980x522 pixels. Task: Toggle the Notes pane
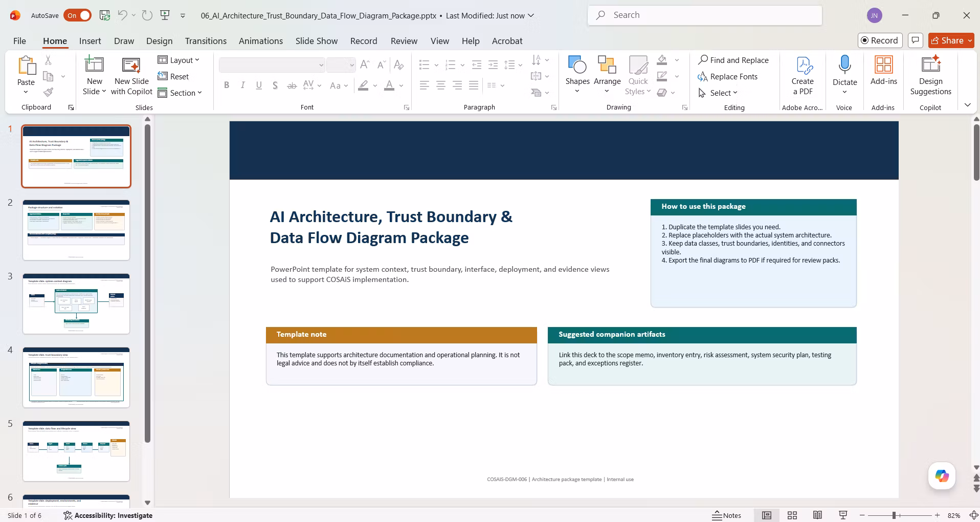[727, 515]
